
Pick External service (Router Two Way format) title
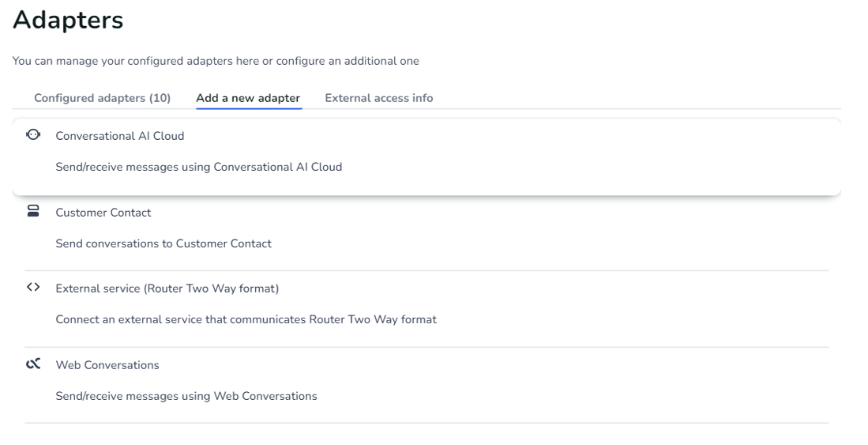(x=167, y=288)
